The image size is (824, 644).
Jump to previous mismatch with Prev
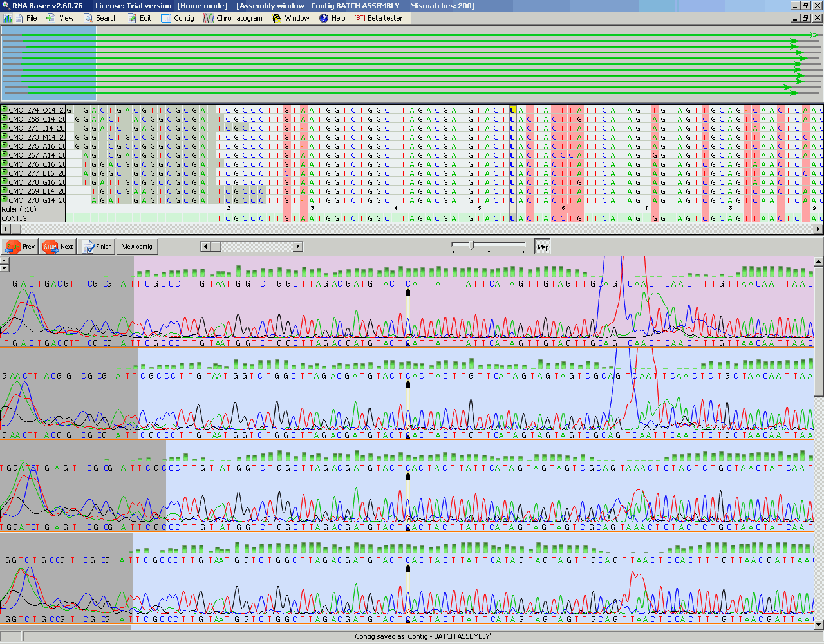pos(19,247)
